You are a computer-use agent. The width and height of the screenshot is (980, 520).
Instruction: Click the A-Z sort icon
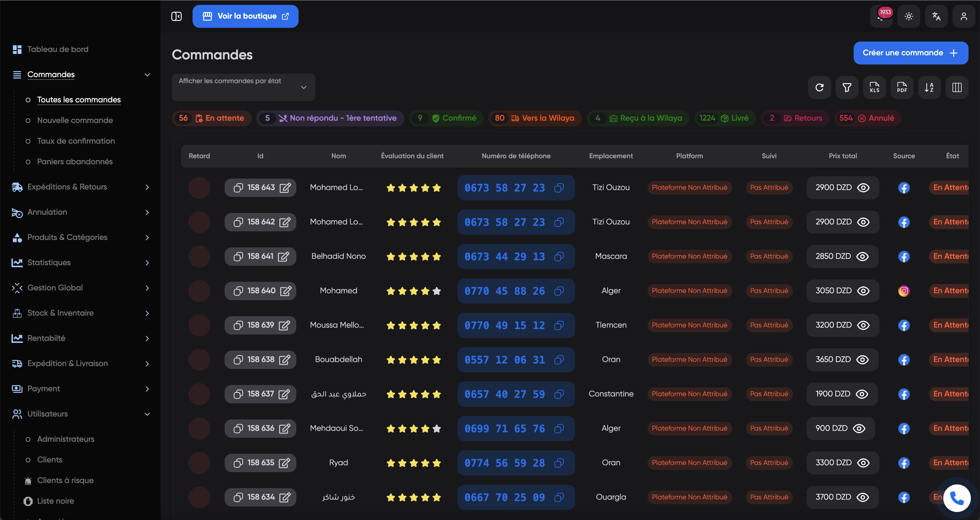929,87
